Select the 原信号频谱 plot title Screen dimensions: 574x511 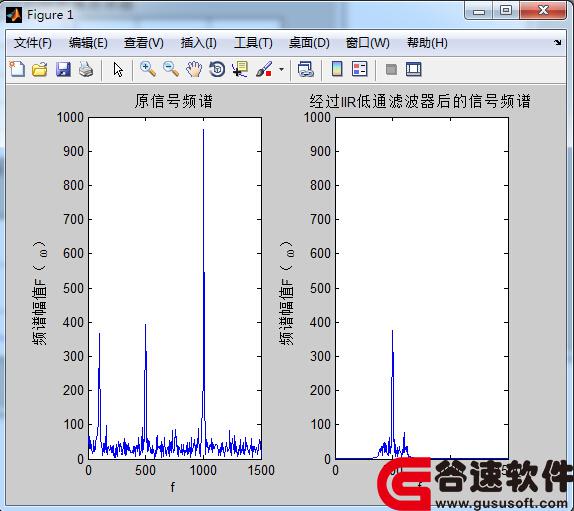click(x=174, y=101)
